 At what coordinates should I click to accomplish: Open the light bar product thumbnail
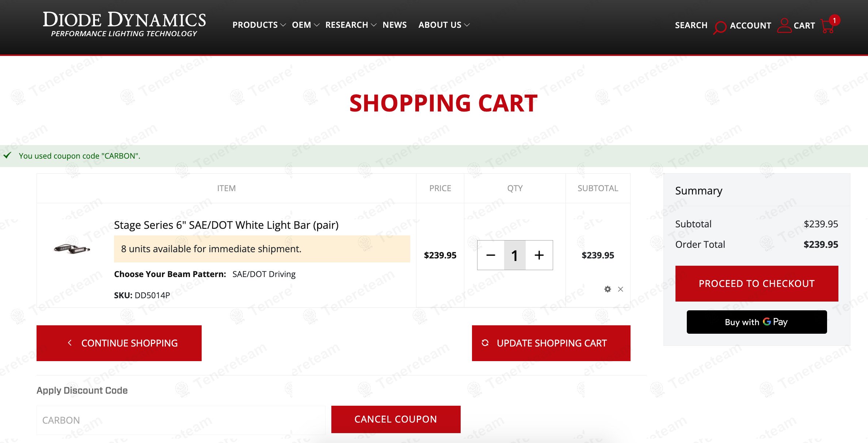[72, 249]
